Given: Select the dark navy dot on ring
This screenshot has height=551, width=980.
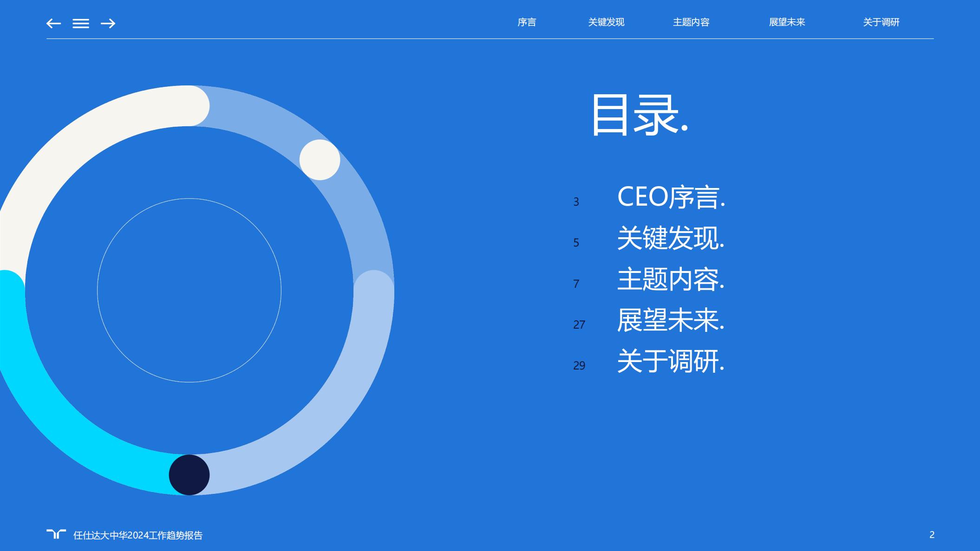Looking at the screenshot, I should [189, 475].
